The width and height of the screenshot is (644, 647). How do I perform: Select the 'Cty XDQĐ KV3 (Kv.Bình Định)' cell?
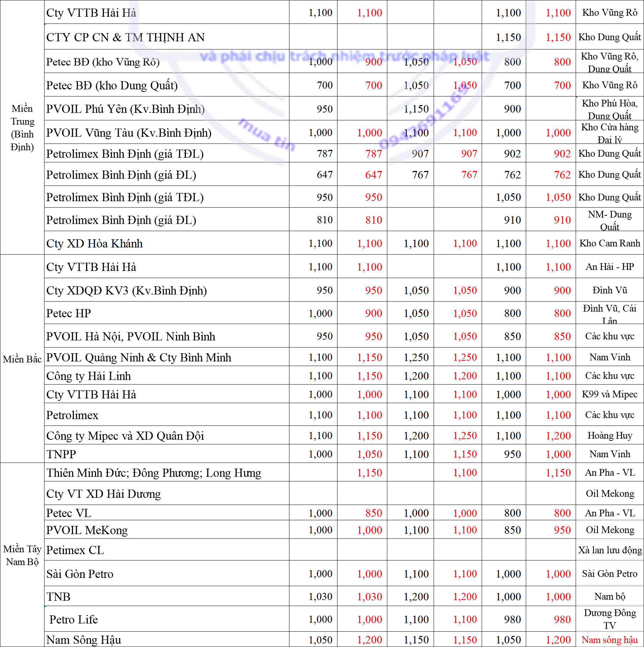coord(167,290)
